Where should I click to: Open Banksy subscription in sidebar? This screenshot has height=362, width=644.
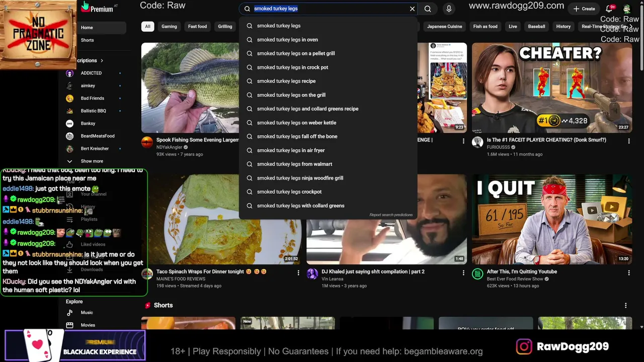tap(94, 123)
